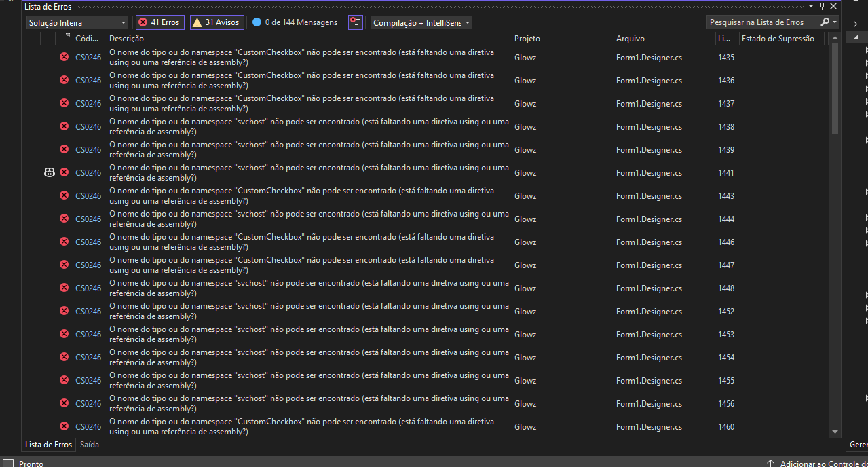The image size is (868, 467).
Task: Click Form1.Designer.cs in the line 1456 row
Action: click(649, 404)
